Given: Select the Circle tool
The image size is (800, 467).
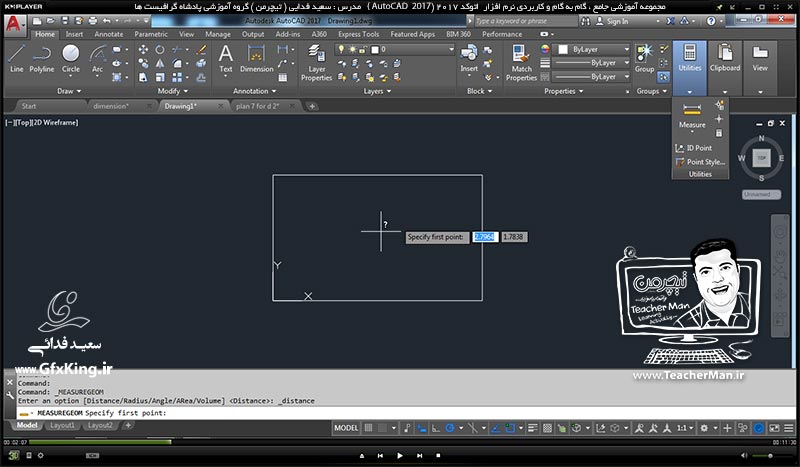Looking at the screenshot, I should pyautogui.click(x=70, y=58).
